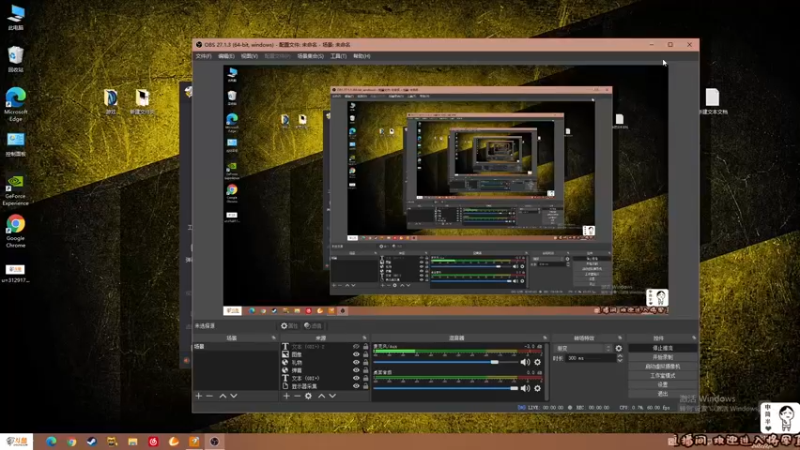Click the REC: 00:00:00 status text

592,408
